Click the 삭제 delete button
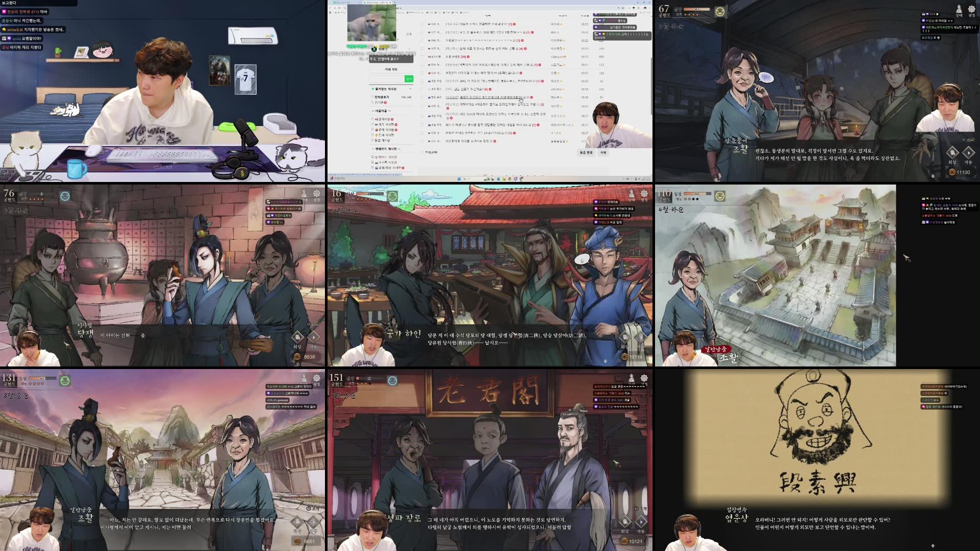The image size is (980, 551). click(x=603, y=152)
